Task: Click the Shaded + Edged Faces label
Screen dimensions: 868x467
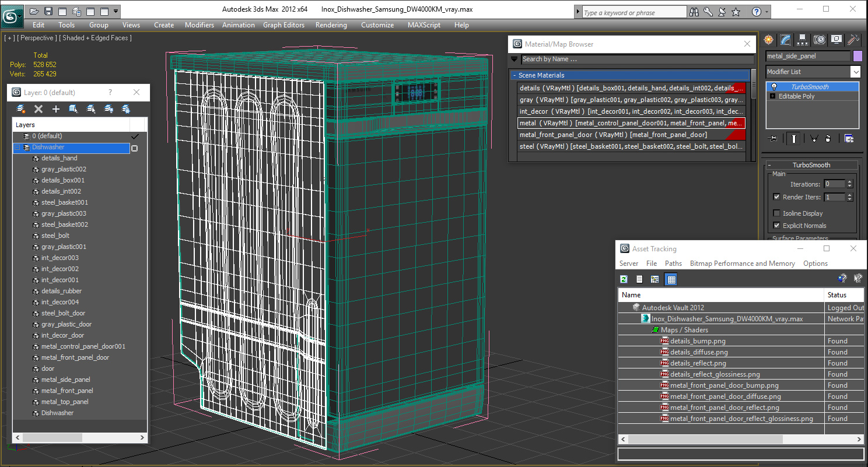Action: (x=97, y=38)
